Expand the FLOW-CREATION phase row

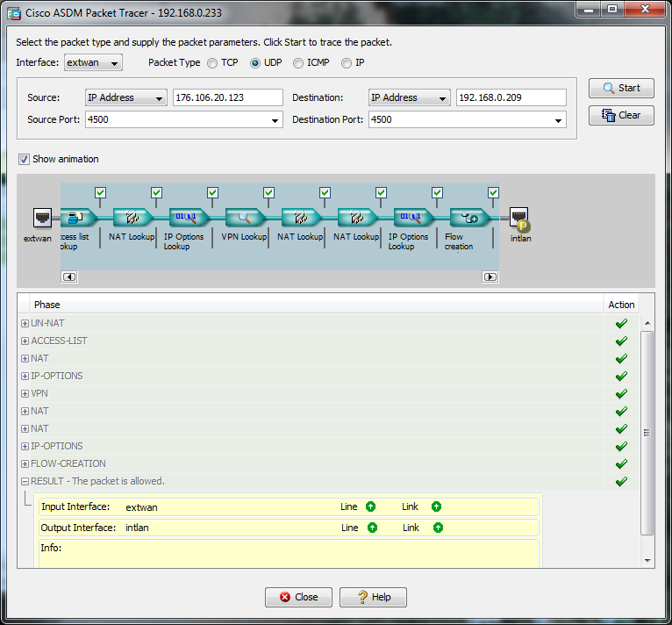pyautogui.click(x=25, y=464)
